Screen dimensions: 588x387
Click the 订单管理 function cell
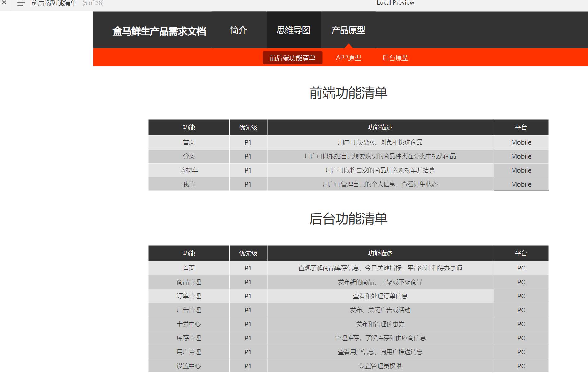point(189,296)
